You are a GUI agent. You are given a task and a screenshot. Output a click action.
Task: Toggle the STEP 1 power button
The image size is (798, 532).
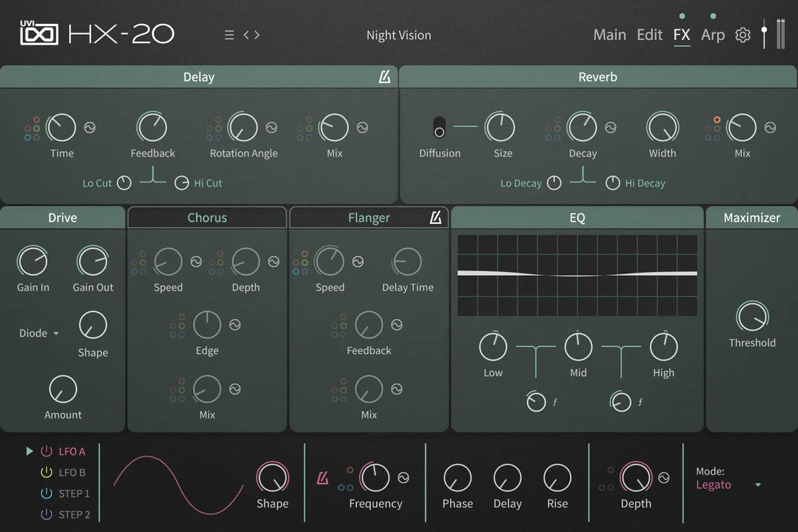[47, 493]
